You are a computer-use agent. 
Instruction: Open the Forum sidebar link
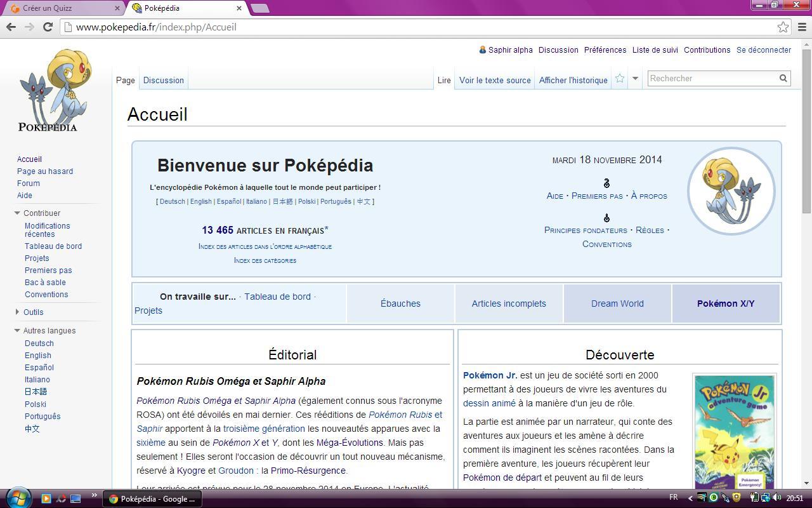pyautogui.click(x=29, y=184)
